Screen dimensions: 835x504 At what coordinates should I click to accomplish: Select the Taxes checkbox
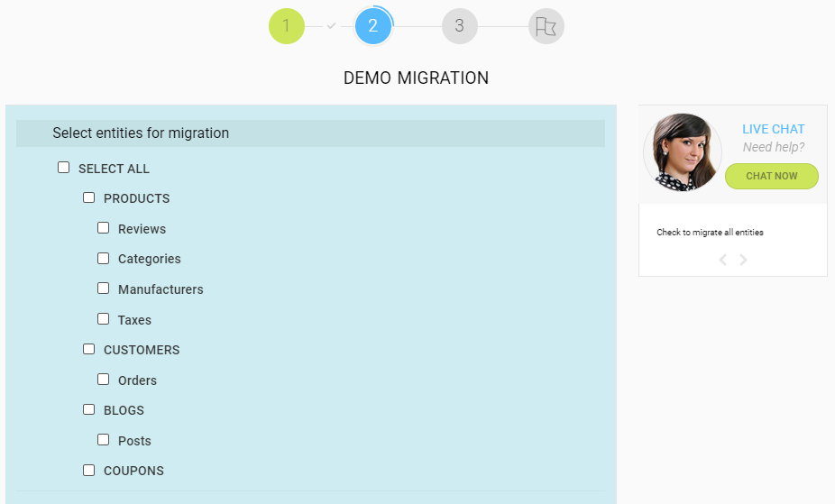click(104, 319)
